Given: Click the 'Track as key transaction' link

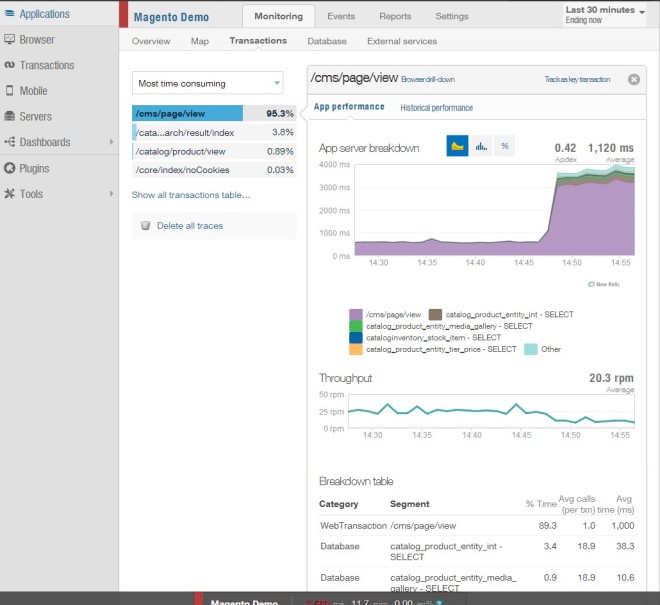Looking at the screenshot, I should pos(579,79).
